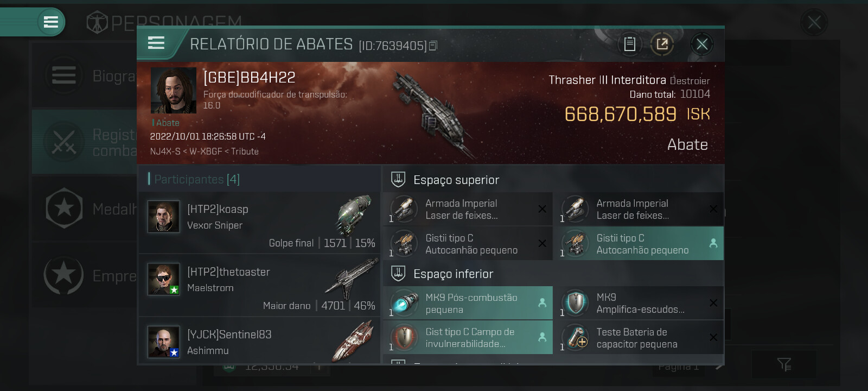Open the Medalhas sidebar tab
Image resolution: width=868 pixels, height=391 pixels.
tap(84, 209)
